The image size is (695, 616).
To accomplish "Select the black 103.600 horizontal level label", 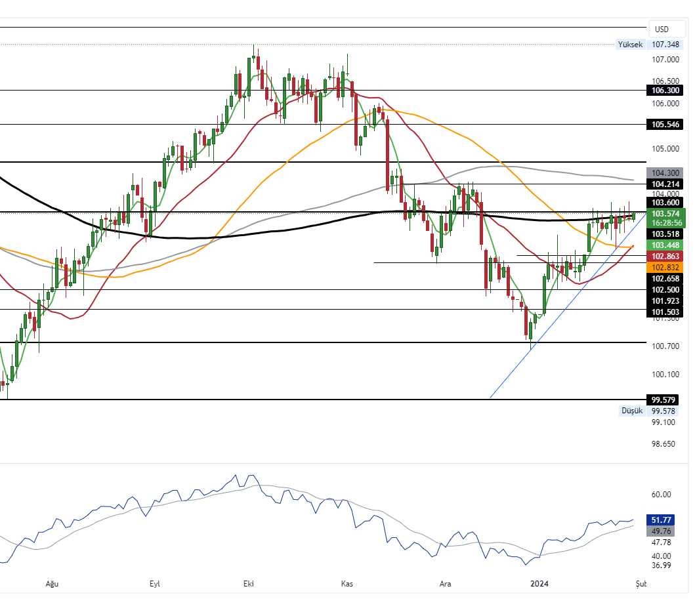I will point(665,203).
